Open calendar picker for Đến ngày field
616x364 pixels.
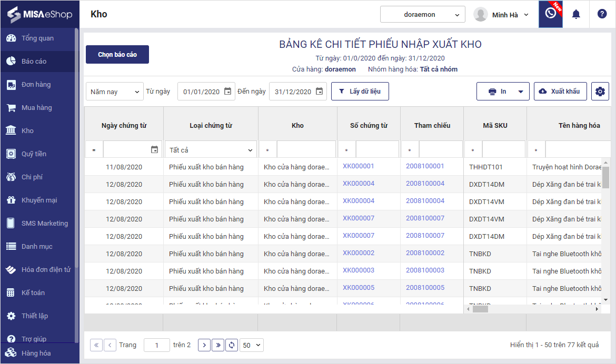[x=319, y=92]
